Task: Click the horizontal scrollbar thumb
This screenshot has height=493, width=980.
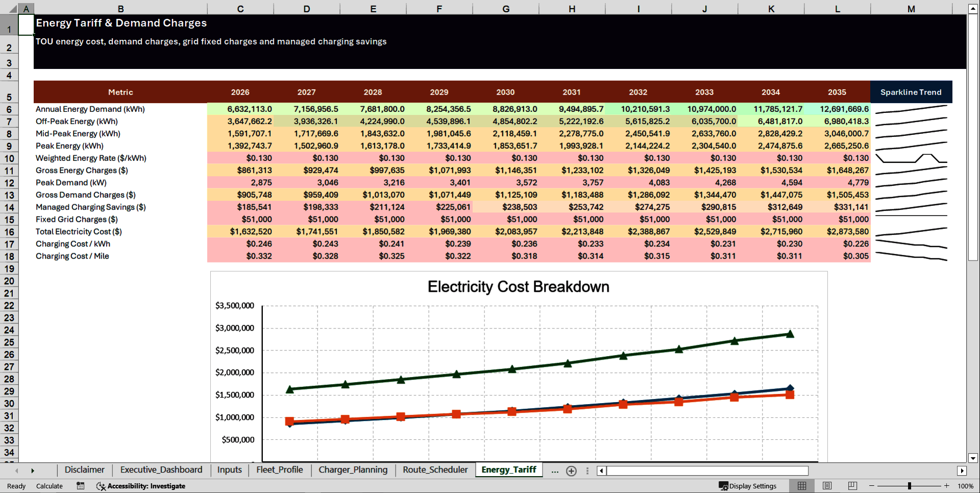Action: pos(707,471)
